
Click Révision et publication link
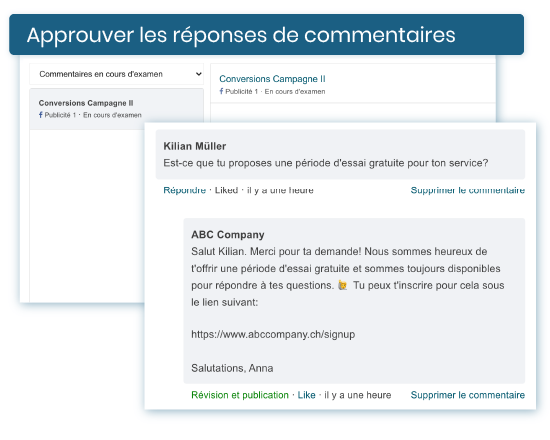240,395
